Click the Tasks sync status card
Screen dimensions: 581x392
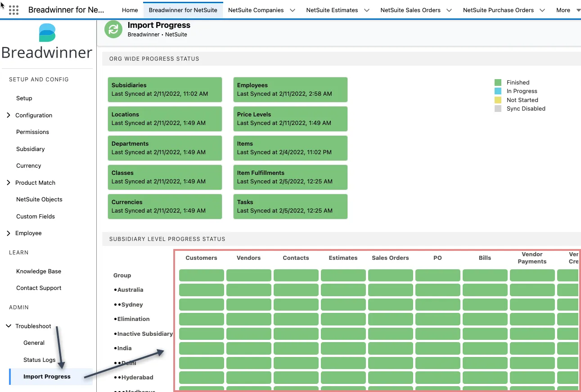pyautogui.click(x=290, y=206)
